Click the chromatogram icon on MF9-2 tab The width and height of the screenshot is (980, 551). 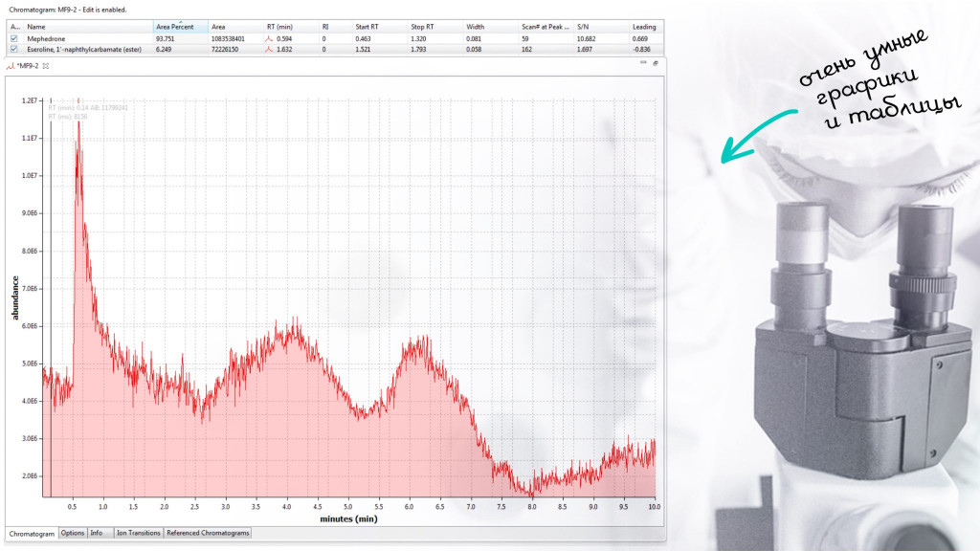11,65
